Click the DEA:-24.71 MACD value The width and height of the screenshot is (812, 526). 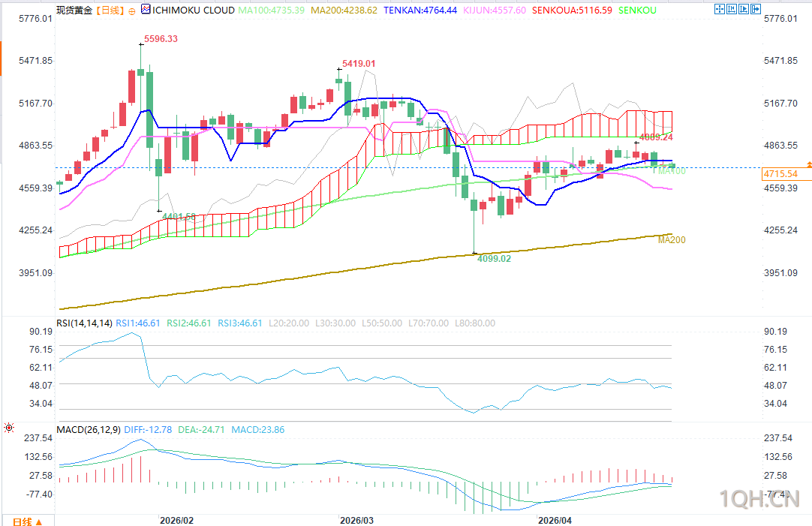[201, 430]
